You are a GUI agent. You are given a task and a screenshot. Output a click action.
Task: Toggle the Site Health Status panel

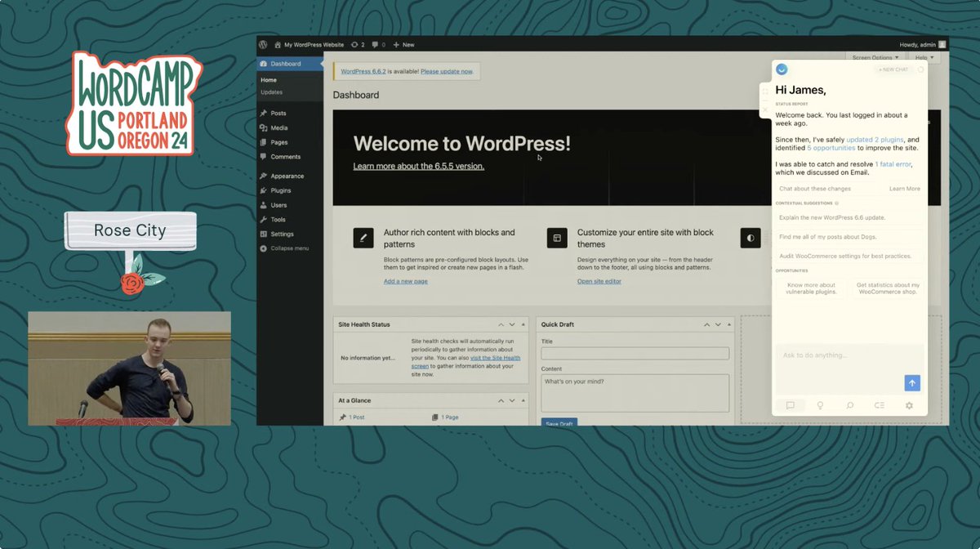pyautogui.click(x=523, y=324)
